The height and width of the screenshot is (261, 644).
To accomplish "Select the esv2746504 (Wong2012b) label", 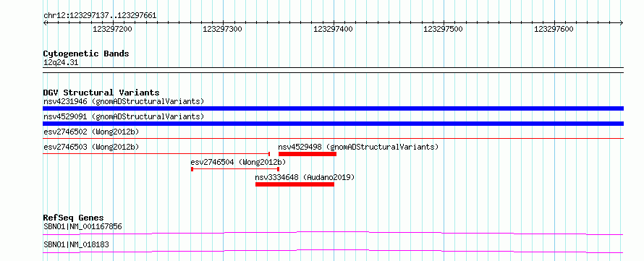I will click(x=238, y=162).
